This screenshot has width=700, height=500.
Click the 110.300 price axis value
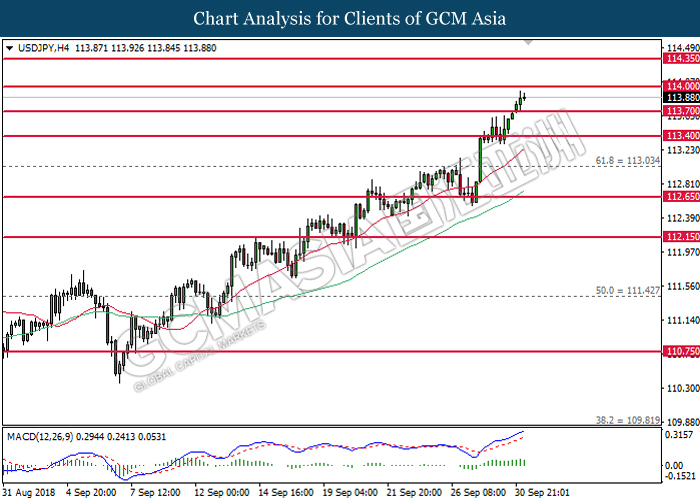coord(683,388)
